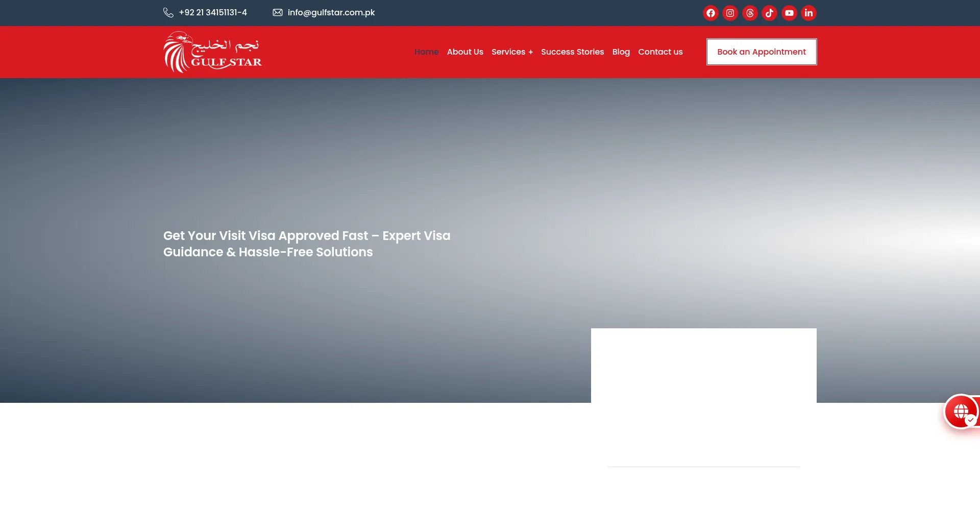Open the Facebook social icon
Image resolution: width=980 pixels, height=507 pixels.
click(x=710, y=13)
